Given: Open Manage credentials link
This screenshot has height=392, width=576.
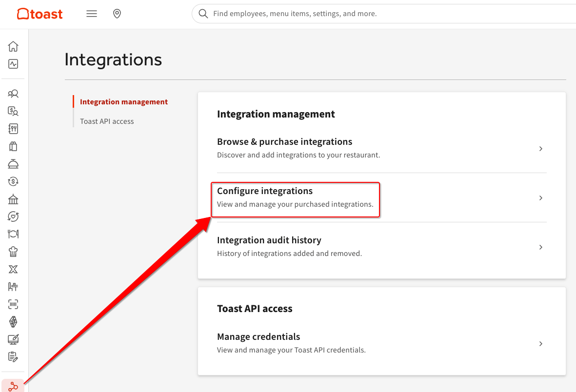Looking at the screenshot, I should tap(258, 337).
